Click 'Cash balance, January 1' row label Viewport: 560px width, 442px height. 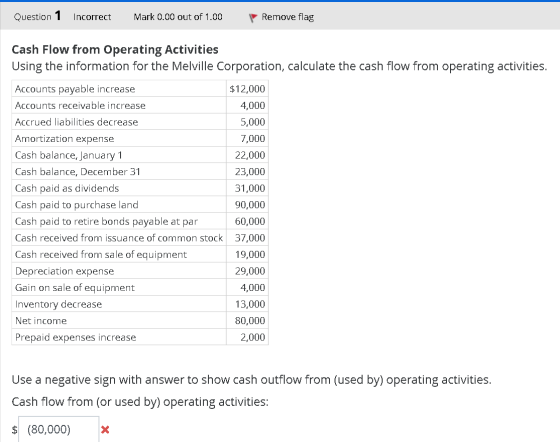pos(69,155)
